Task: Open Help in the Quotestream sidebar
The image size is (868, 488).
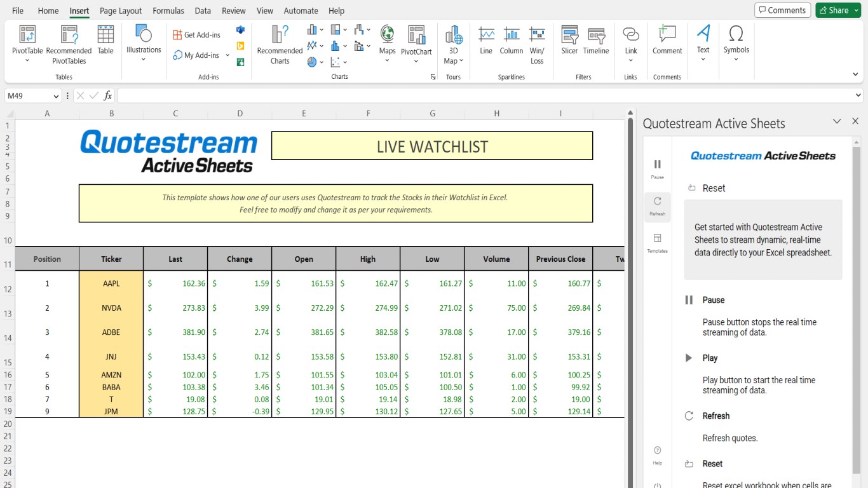Action: 658,455
